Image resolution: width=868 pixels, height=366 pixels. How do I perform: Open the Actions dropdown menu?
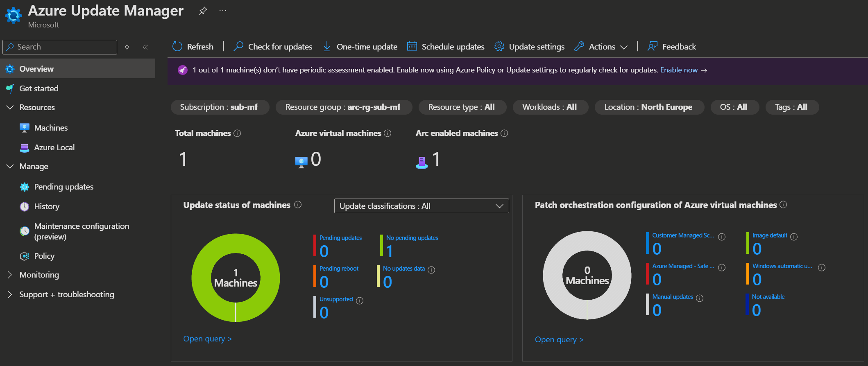coord(601,47)
